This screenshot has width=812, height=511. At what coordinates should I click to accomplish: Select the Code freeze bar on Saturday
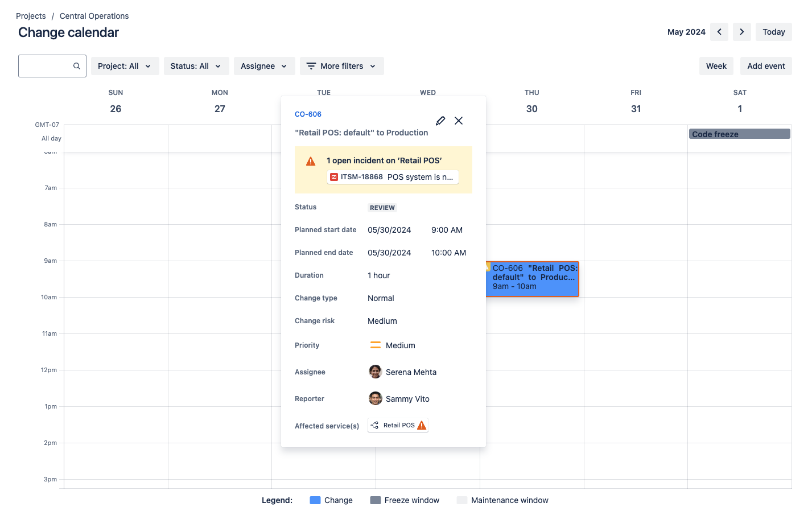tap(739, 134)
